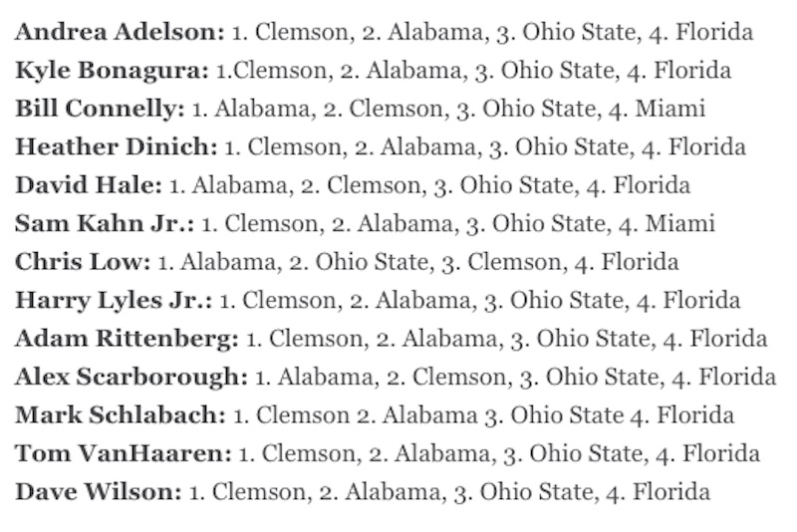The width and height of the screenshot is (797, 532).
Task: Click the name Alex Scarborough
Action: tap(132, 377)
